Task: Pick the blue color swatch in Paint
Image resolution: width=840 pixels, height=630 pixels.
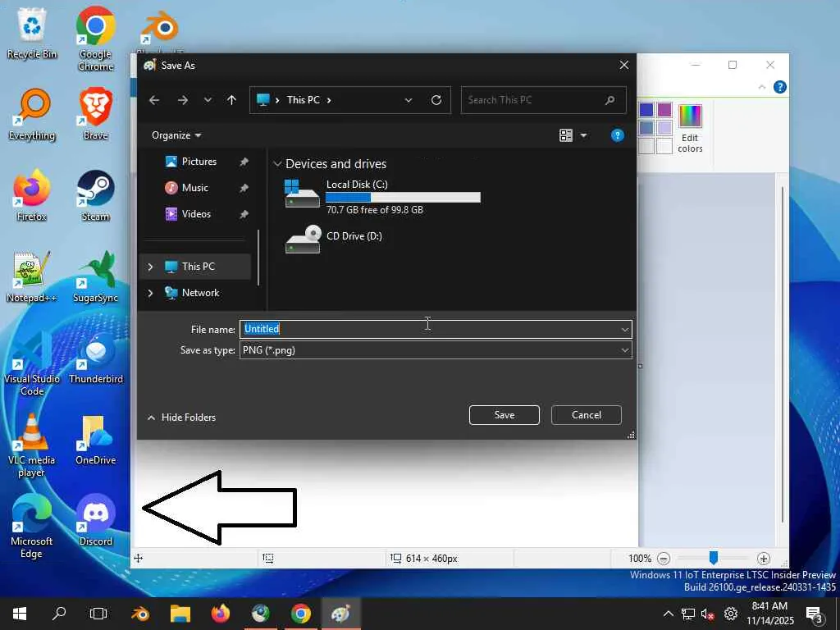Action: 646,110
